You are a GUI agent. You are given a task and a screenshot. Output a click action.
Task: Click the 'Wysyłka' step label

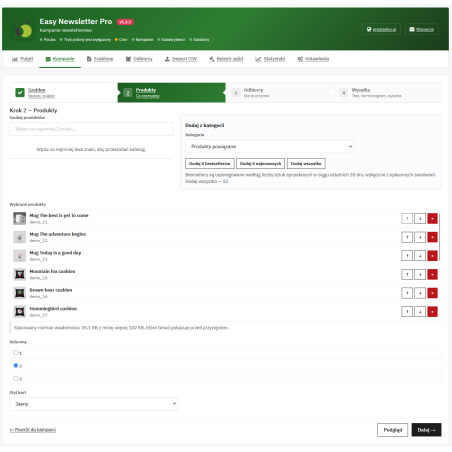[x=361, y=90]
